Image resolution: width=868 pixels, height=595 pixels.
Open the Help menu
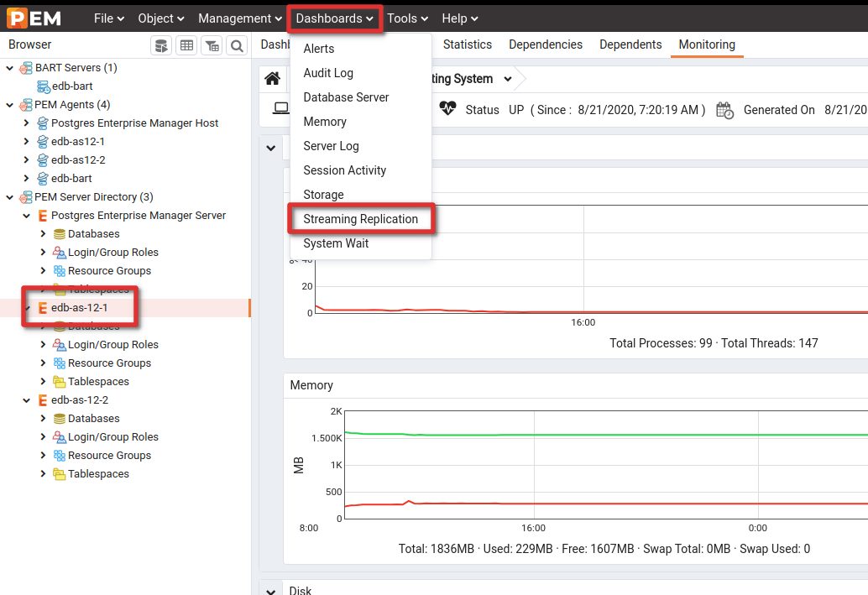click(x=459, y=18)
